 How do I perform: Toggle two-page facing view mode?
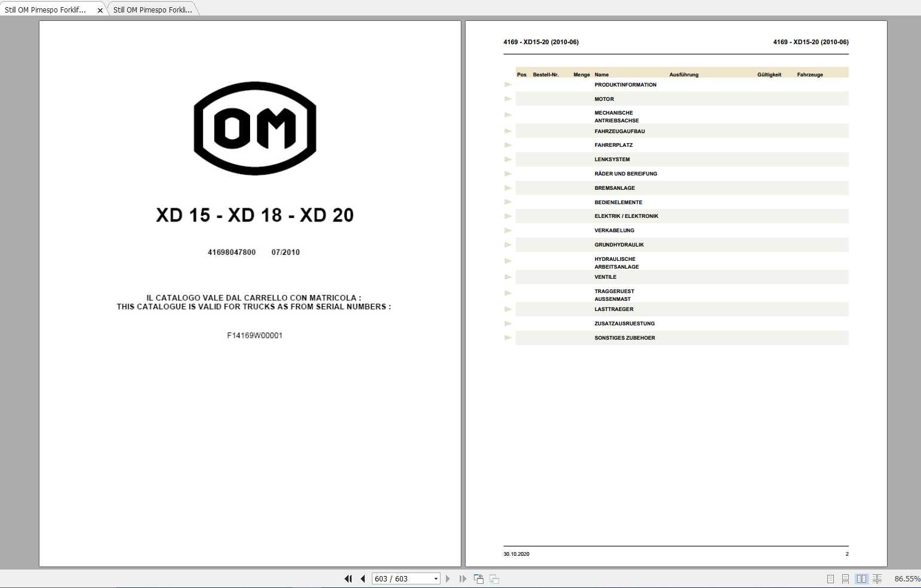tap(861, 578)
